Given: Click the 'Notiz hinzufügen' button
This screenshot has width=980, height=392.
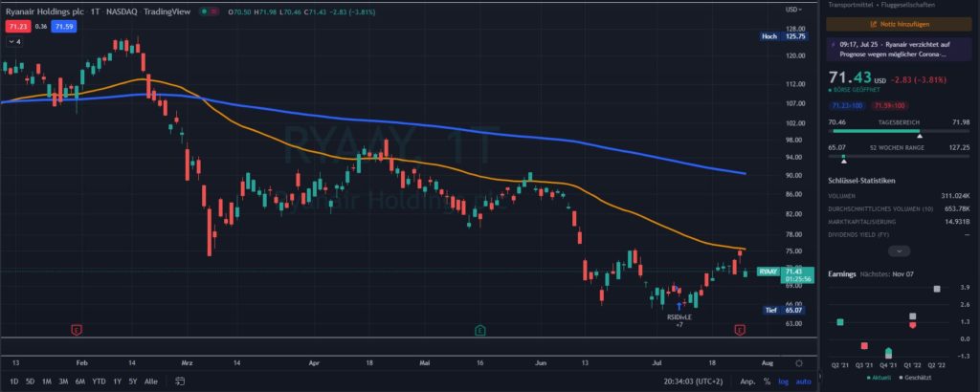Looking at the screenshot, I should [x=900, y=24].
